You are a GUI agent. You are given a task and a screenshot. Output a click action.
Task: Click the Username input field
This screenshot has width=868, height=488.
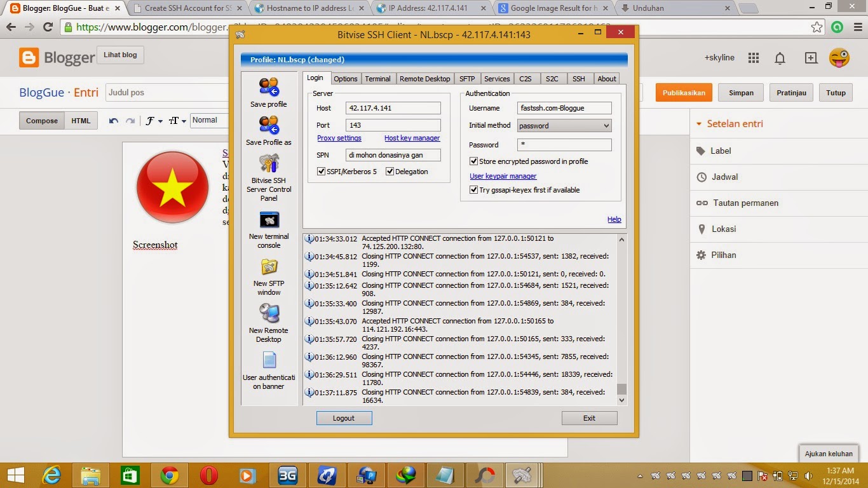(564, 108)
